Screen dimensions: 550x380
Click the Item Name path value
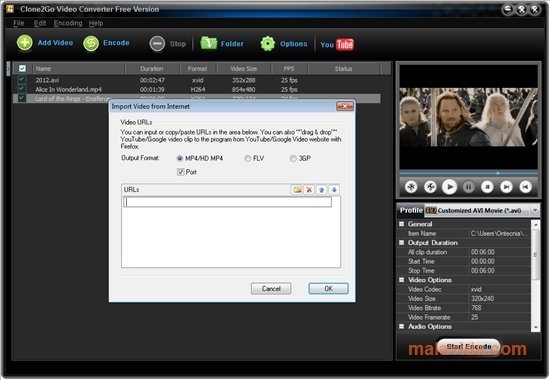(x=499, y=233)
